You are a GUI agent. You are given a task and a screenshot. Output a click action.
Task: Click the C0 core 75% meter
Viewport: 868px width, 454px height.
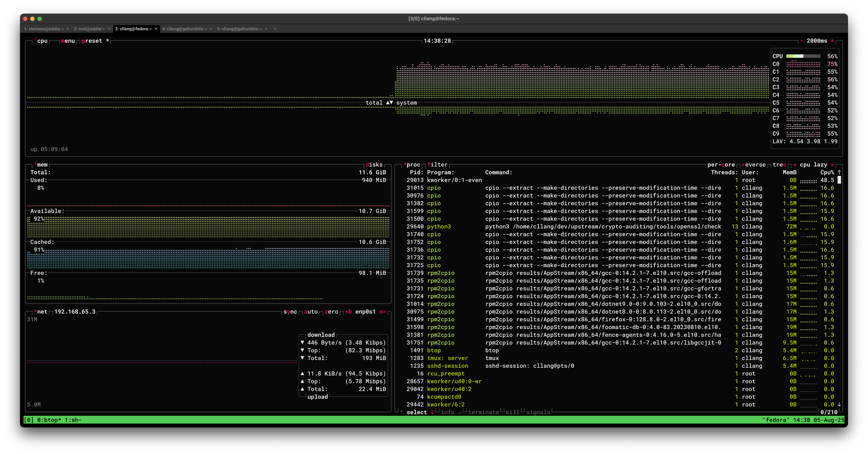[803, 64]
